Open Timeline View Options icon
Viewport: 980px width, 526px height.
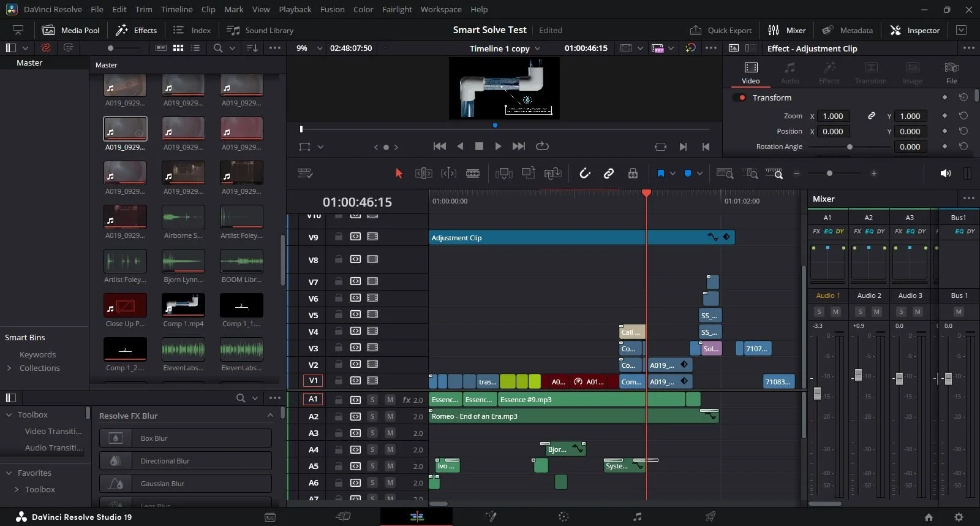[305, 173]
